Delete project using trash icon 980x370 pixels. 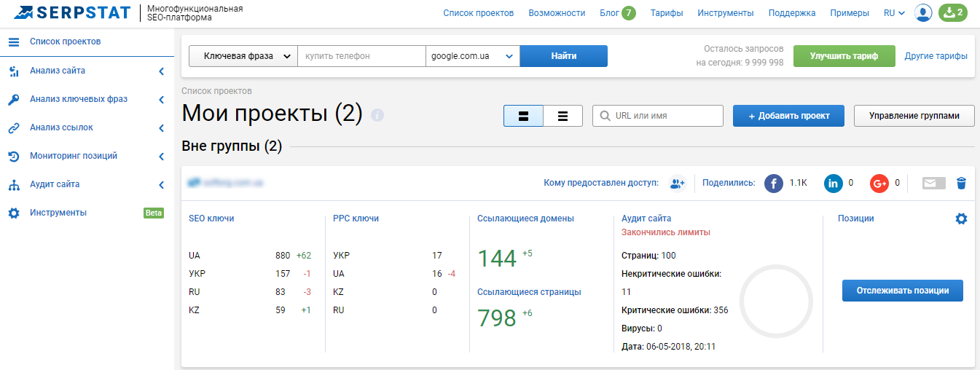(961, 184)
